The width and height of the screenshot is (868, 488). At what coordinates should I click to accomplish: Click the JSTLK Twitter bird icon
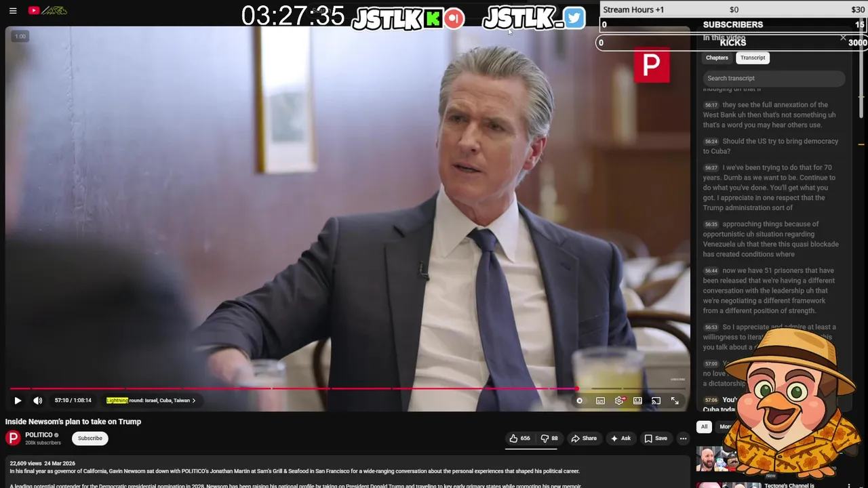point(574,18)
